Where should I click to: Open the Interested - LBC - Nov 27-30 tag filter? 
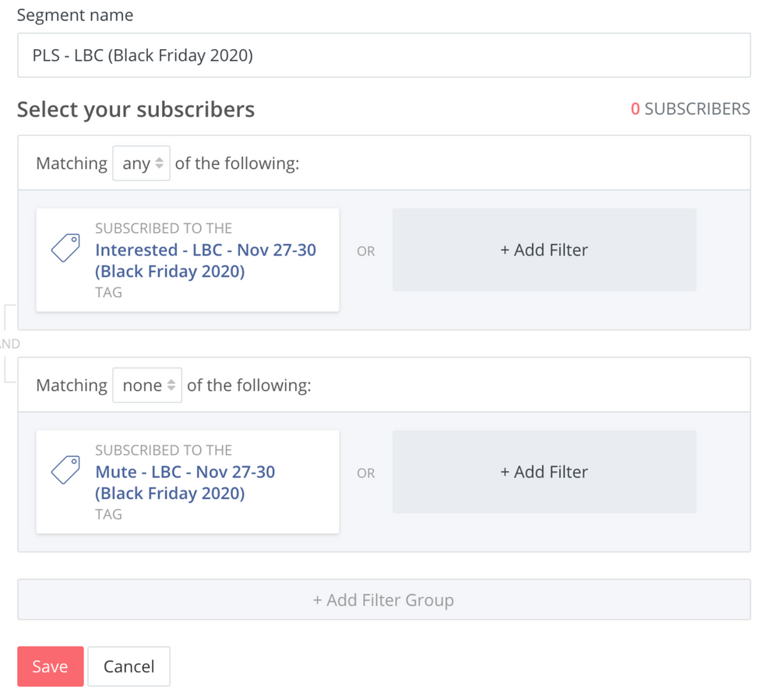click(205, 260)
